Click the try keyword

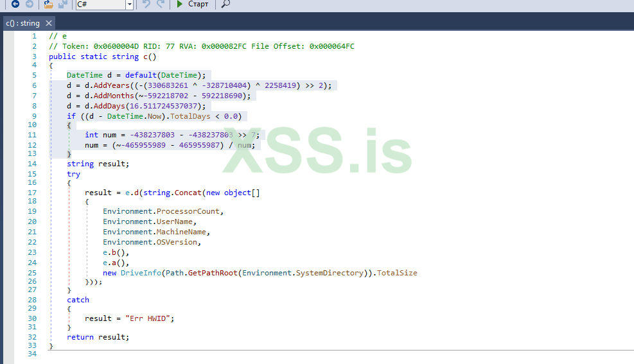(74, 174)
